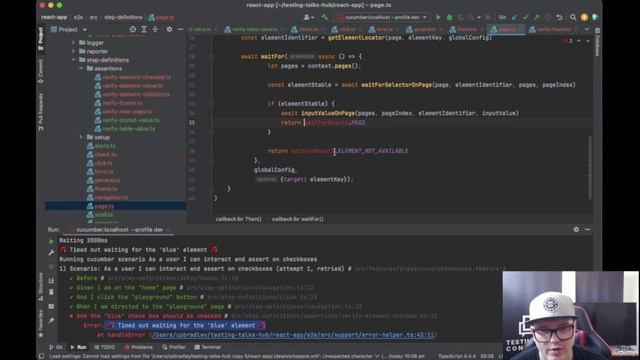The image size is (640, 360).
Task: Click the Git commit checkmark icon
Action: (x=526, y=18)
